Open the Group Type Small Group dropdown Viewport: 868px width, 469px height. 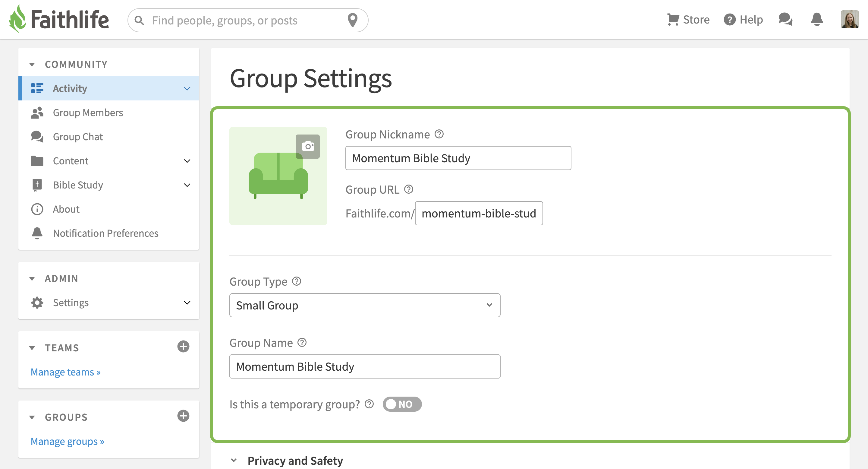point(365,305)
